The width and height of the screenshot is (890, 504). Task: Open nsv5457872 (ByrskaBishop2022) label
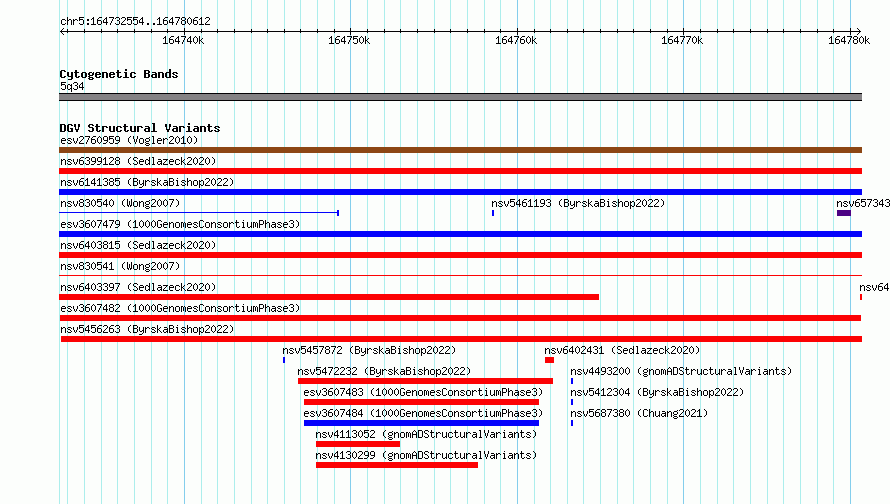370,350
